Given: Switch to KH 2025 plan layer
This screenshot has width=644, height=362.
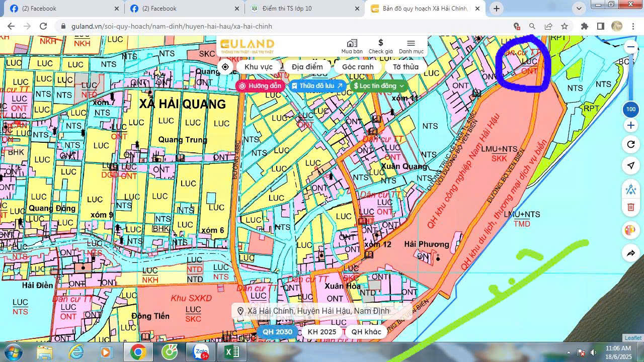Looking at the screenshot, I should coord(321,332).
